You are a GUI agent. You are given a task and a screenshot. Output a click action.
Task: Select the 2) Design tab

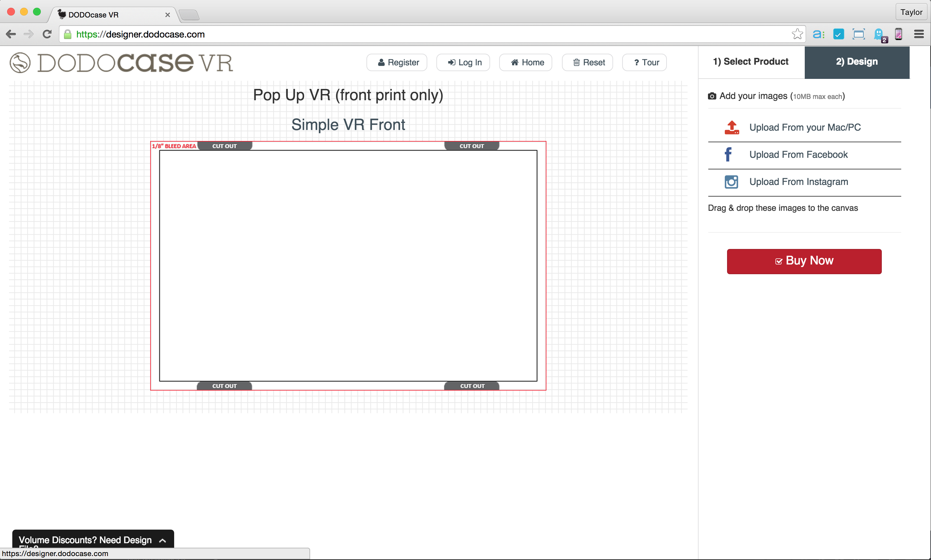pyautogui.click(x=856, y=61)
